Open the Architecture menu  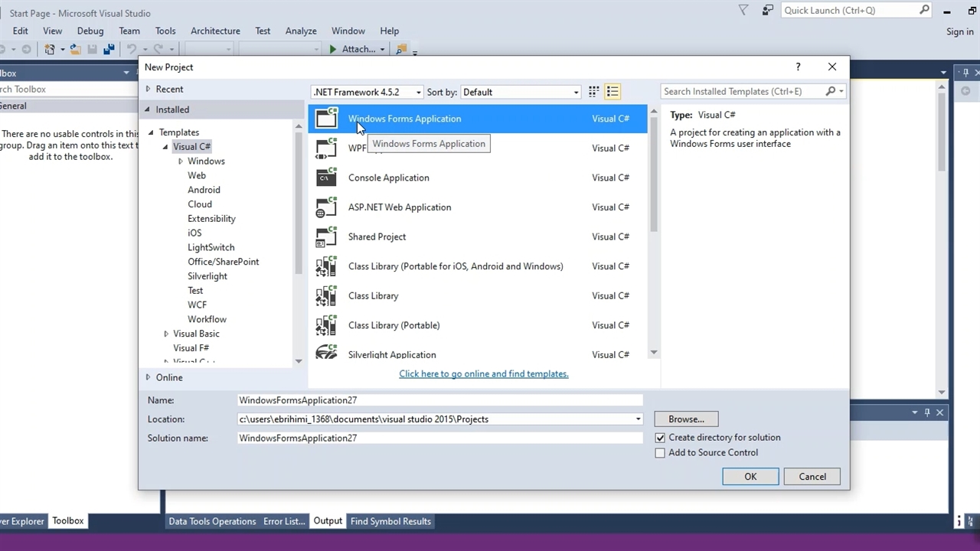(215, 31)
